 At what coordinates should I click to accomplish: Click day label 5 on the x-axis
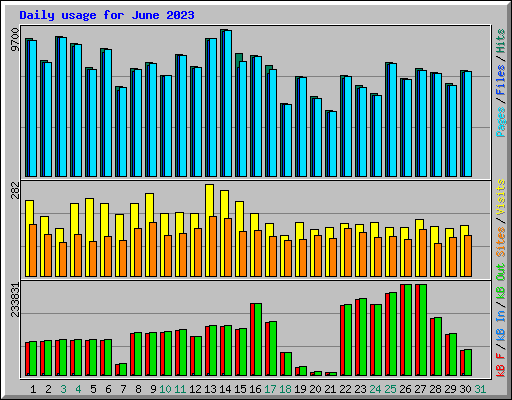coord(93,389)
